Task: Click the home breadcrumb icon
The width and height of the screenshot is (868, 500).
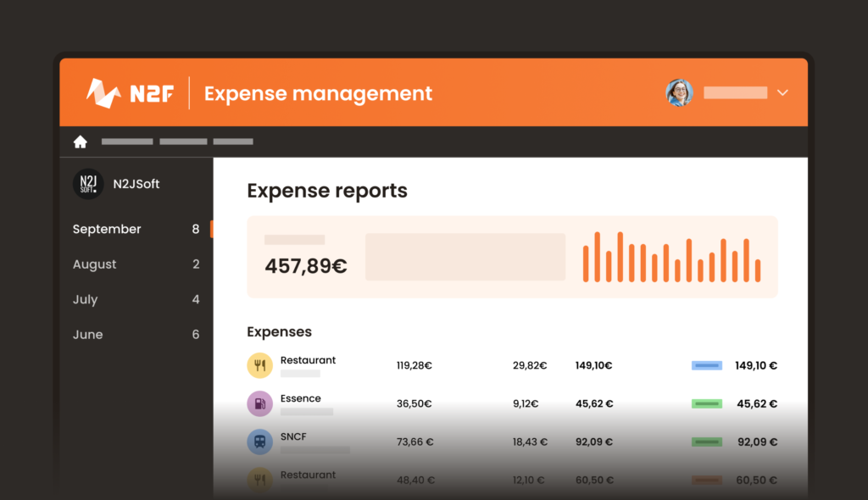Action: pos(80,142)
